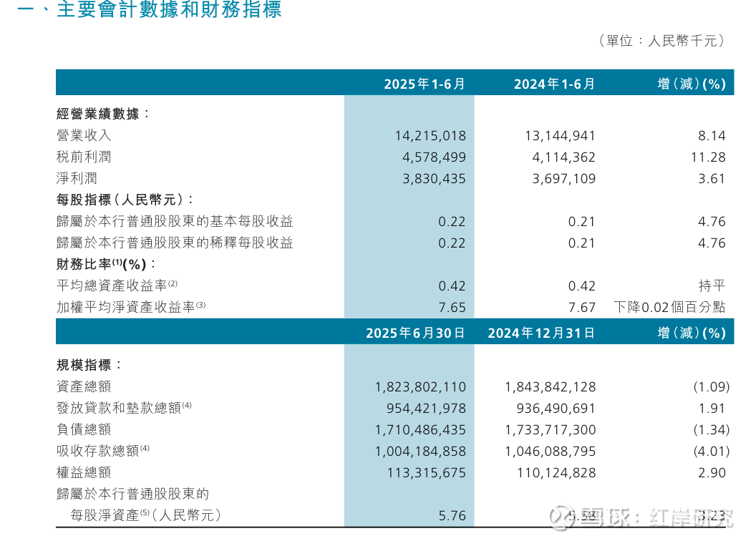Click the title 主要會計數據和財務指標

[x=169, y=9]
